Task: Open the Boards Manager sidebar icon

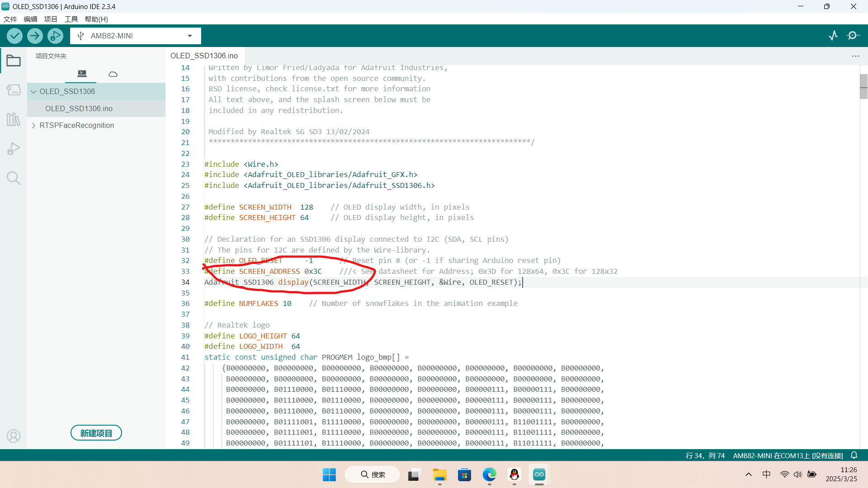Action: 14,90
